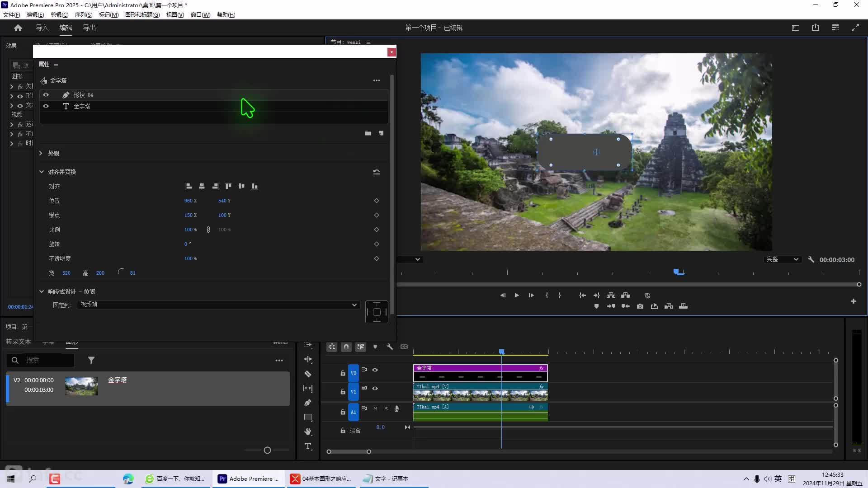
Task: Click Mark In brace icon
Action: (x=547, y=295)
